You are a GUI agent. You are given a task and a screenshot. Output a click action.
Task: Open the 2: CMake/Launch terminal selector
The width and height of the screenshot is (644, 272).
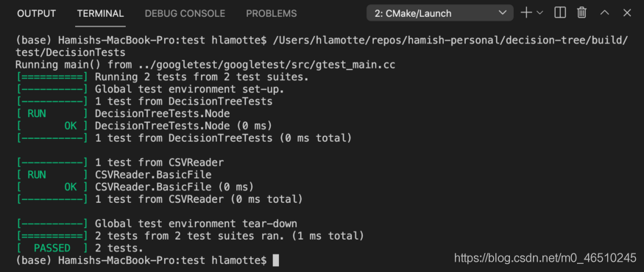440,13
